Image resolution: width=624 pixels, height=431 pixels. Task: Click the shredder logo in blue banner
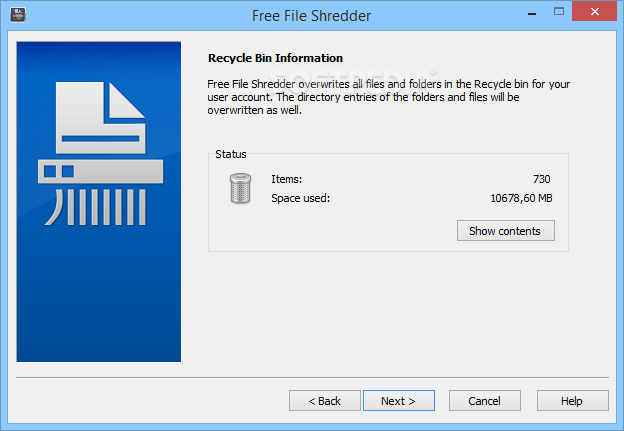pyautogui.click(x=100, y=153)
